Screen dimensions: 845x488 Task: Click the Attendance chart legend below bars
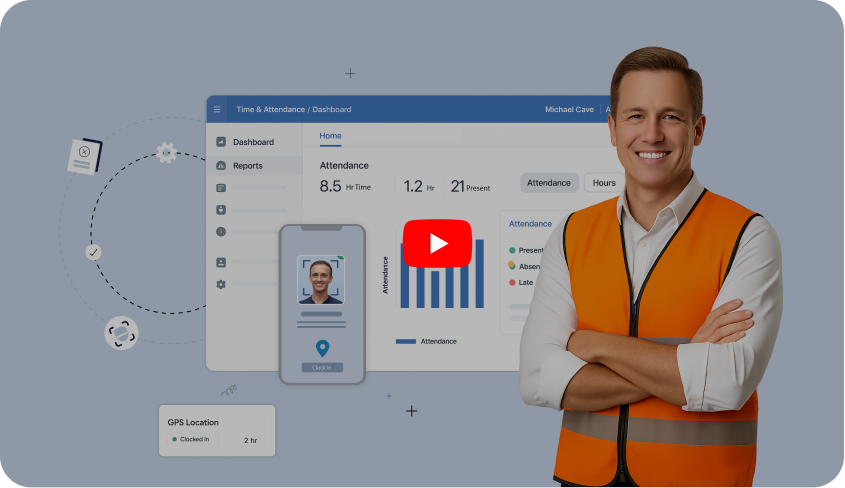click(426, 341)
